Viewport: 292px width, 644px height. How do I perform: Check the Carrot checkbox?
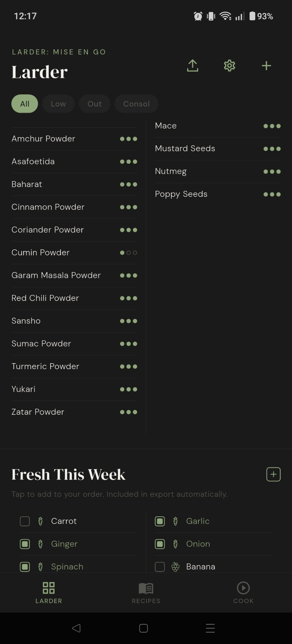pyautogui.click(x=25, y=521)
